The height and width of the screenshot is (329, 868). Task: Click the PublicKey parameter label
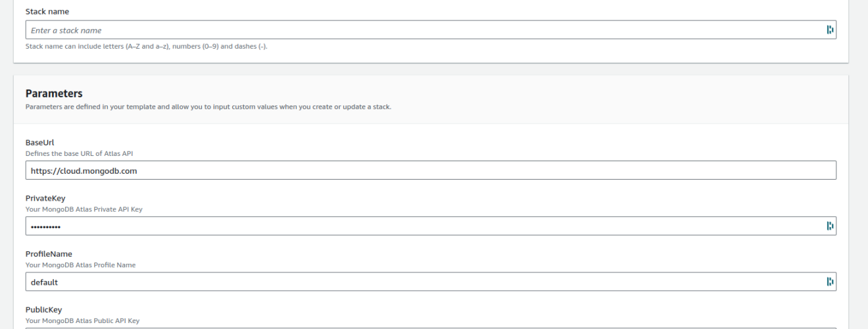pos(44,310)
